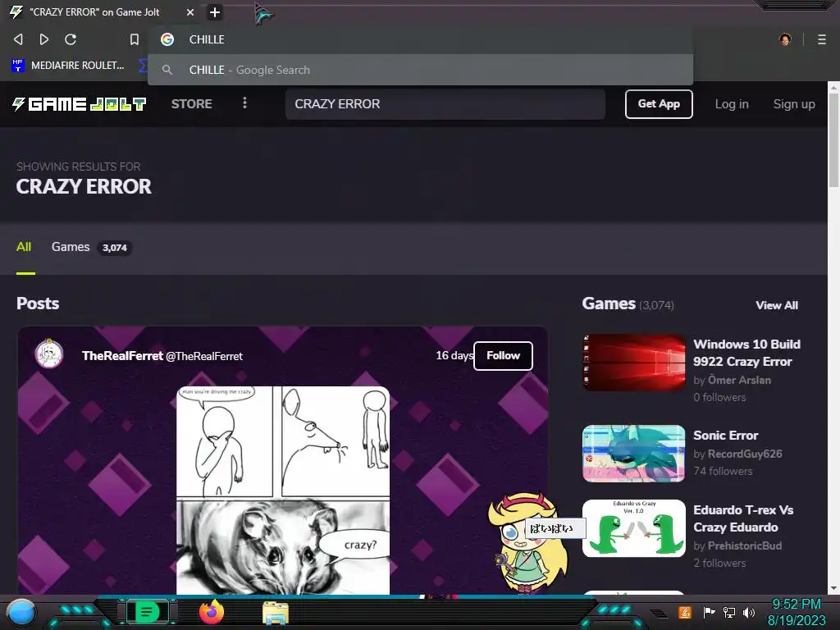This screenshot has height=630, width=840.
Task: Click View All games
Action: [777, 305]
